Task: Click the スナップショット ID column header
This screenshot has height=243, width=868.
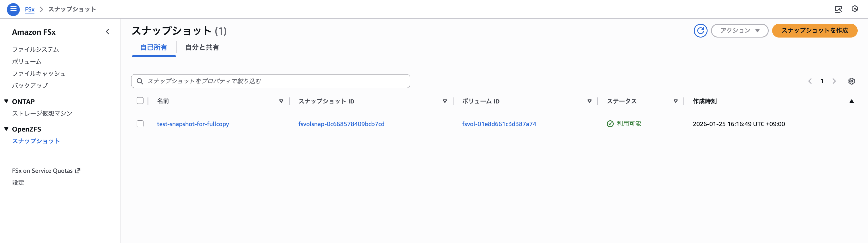Action: click(x=326, y=101)
